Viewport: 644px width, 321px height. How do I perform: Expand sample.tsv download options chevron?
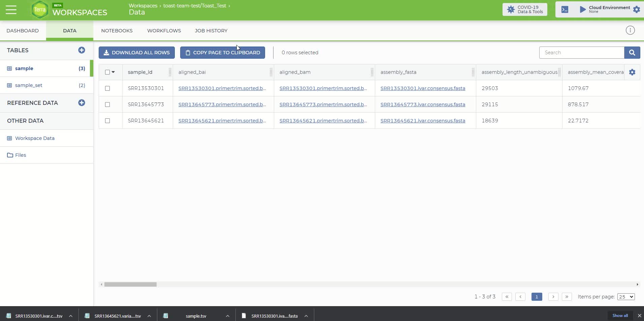coord(227,316)
